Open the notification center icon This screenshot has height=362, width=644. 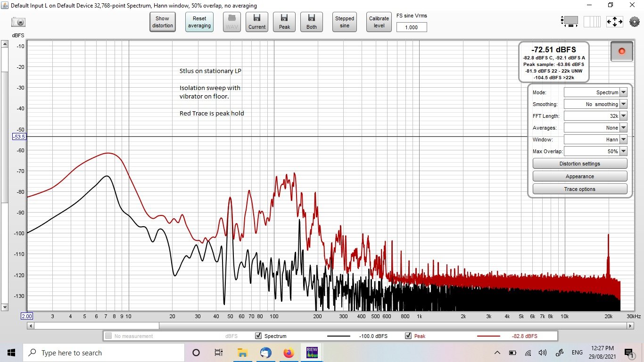point(628,353)
